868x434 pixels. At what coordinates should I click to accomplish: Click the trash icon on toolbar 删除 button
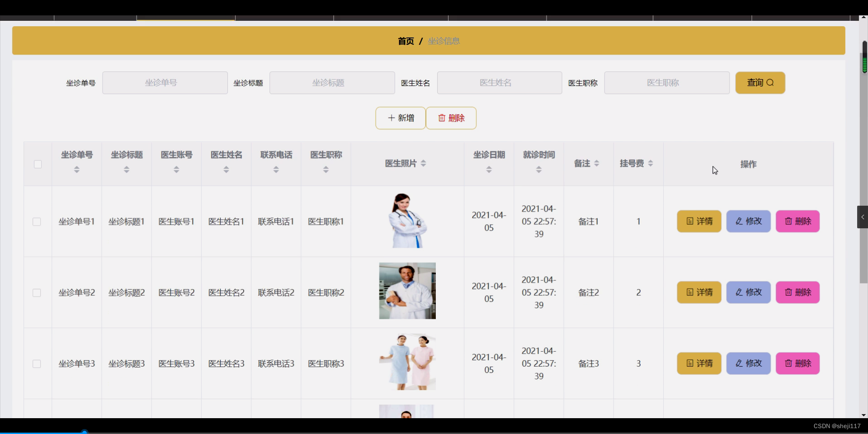(442, 118)
